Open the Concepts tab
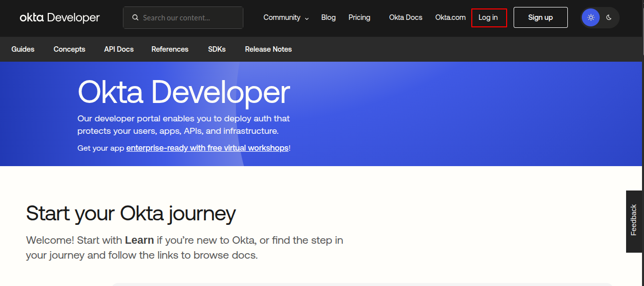The height and width of the screenshot is (286, 644). (x=69, y=49)
